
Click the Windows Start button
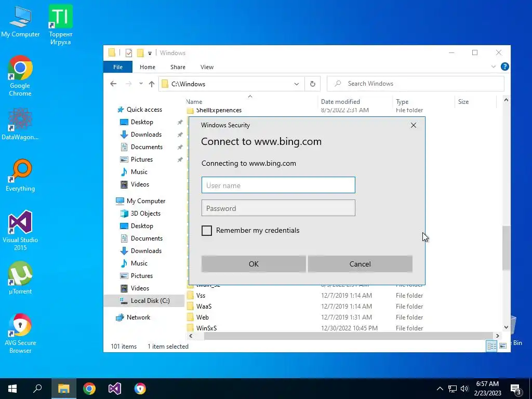(x=12, y=389)
